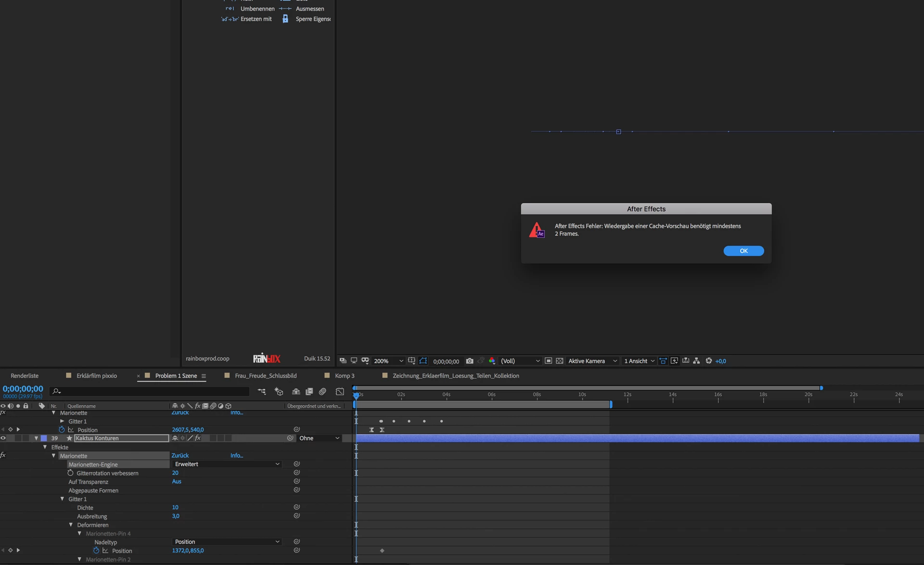Screen dimensions: 924x565
Task: Take a snapshot with the camera icon
Action: (469, 361)
